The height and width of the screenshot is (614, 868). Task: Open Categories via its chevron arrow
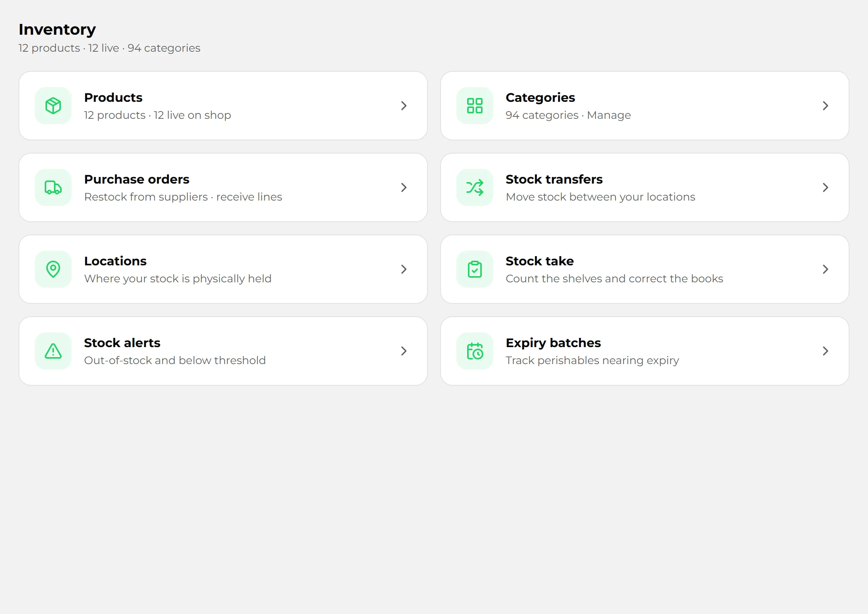pos(825,106)
